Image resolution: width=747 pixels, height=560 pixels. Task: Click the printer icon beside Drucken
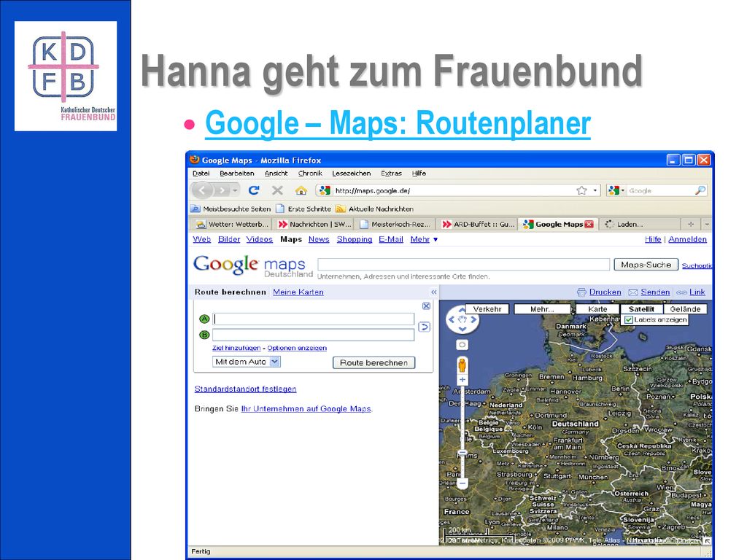click(x=581, y=292)
